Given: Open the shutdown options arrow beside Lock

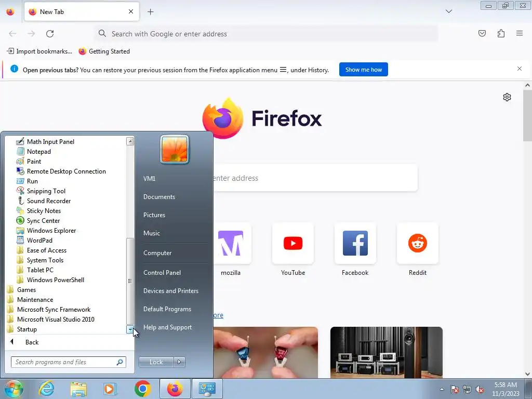Looking at the screenshot, I should tap(179, 362).
